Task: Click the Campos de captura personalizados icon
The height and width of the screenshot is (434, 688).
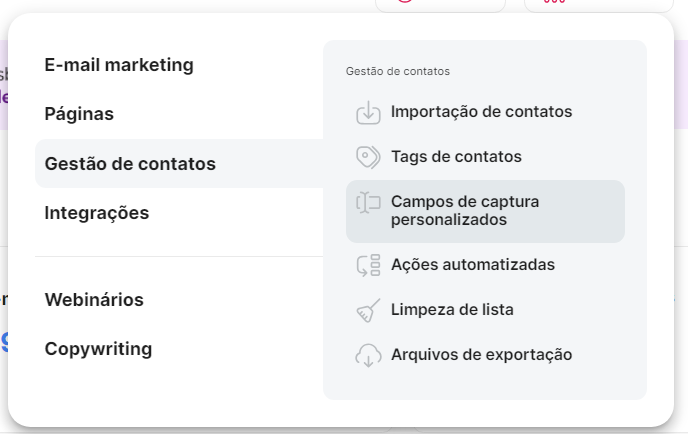Action: click(369, 203)
